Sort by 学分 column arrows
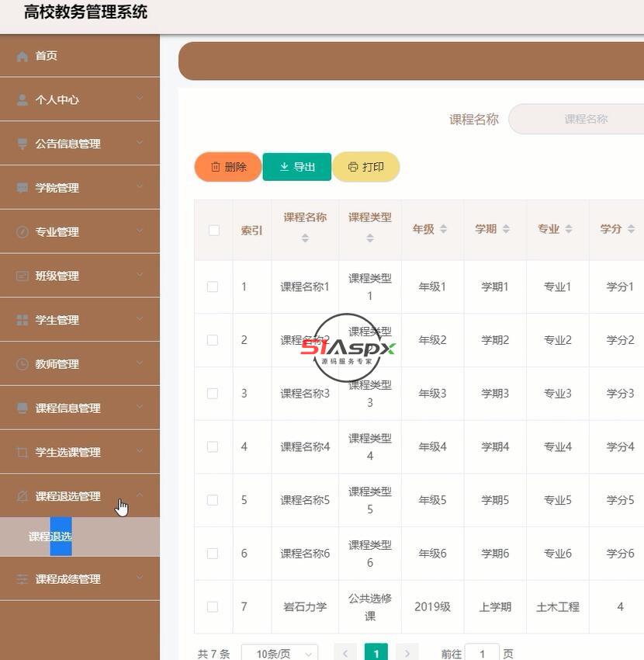The width and height of the screenshot is (644, 660). coord(631,229)
